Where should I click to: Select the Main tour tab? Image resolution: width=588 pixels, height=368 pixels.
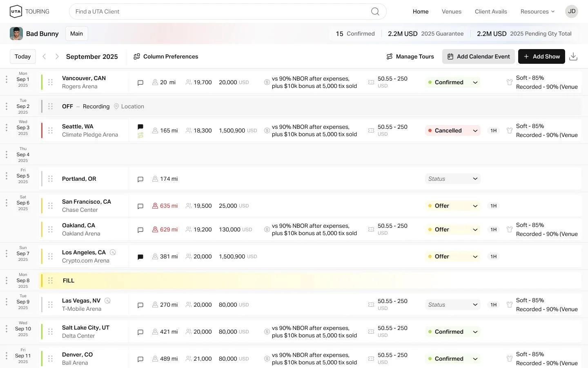(x=76, y=34)
